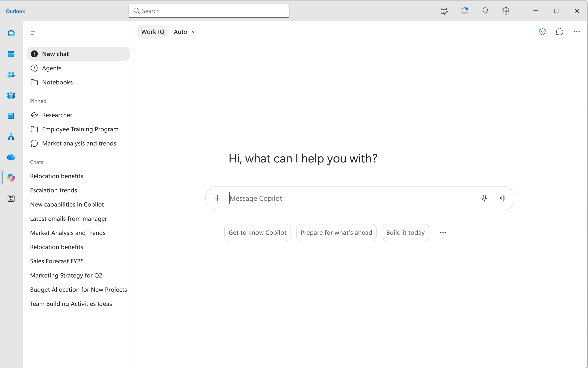588x368 pixels.
Task: Open the People contacts icon
Action: [11, 75]
